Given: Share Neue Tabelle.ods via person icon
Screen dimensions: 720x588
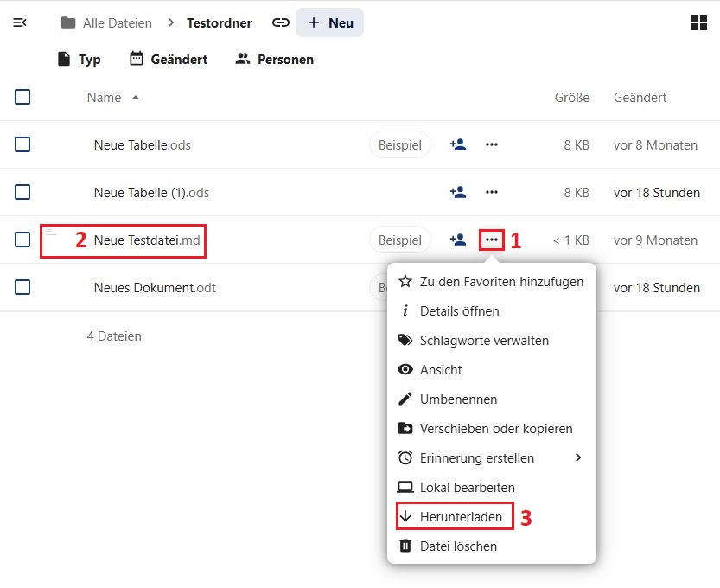Looking at the screenshot, I should click(x=458, y=145).
